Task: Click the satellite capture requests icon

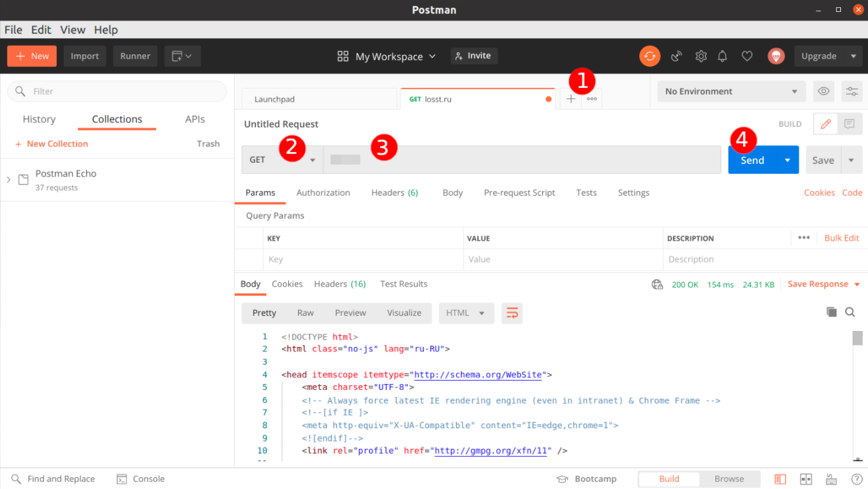Action: 676,56
